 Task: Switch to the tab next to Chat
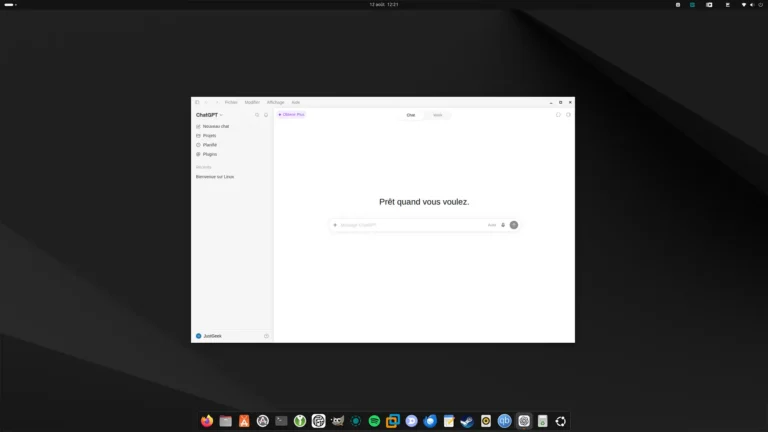437,115
